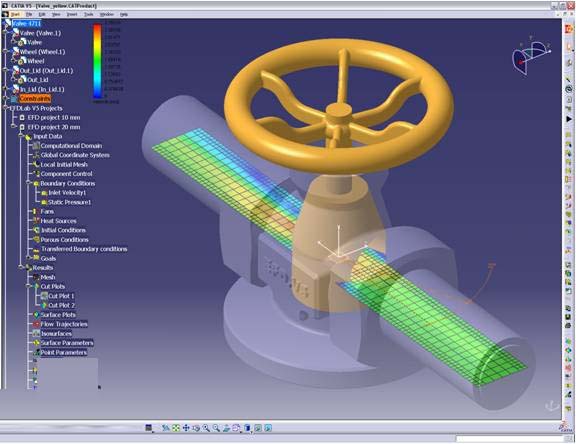Expand the Constraints tree node
Screen dimensions: 576x444
pyautogui.click(x=5, y=98)
